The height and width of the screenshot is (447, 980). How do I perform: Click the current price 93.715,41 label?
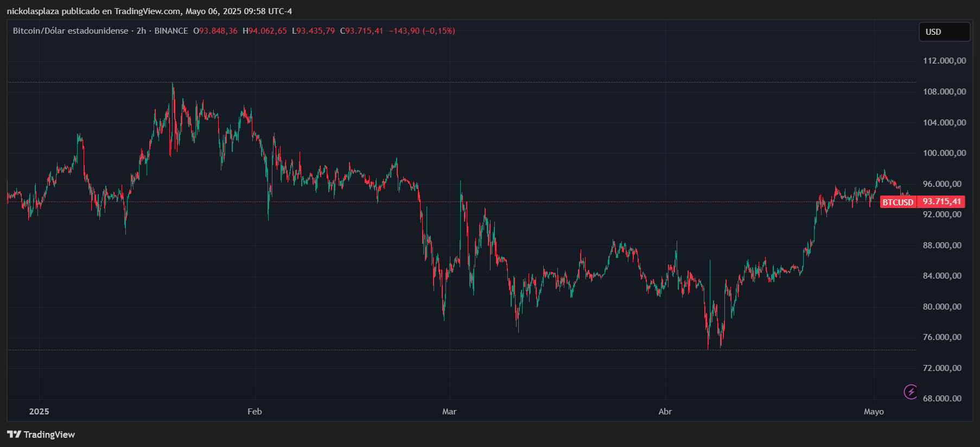point(941,202)
